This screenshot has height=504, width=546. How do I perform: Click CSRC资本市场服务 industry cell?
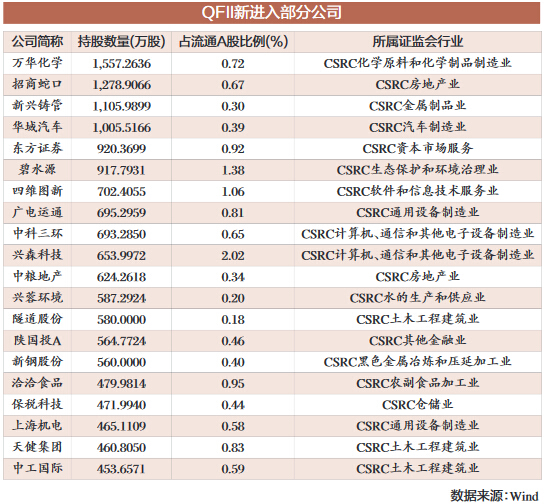click(418, 148)
